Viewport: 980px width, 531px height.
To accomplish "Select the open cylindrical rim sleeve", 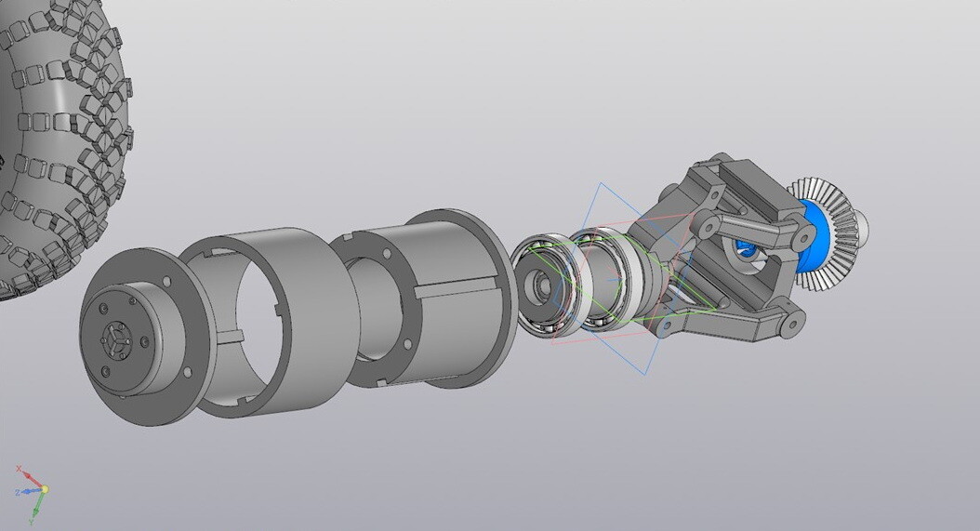I will pyautogui.click(x=269, y=322).
